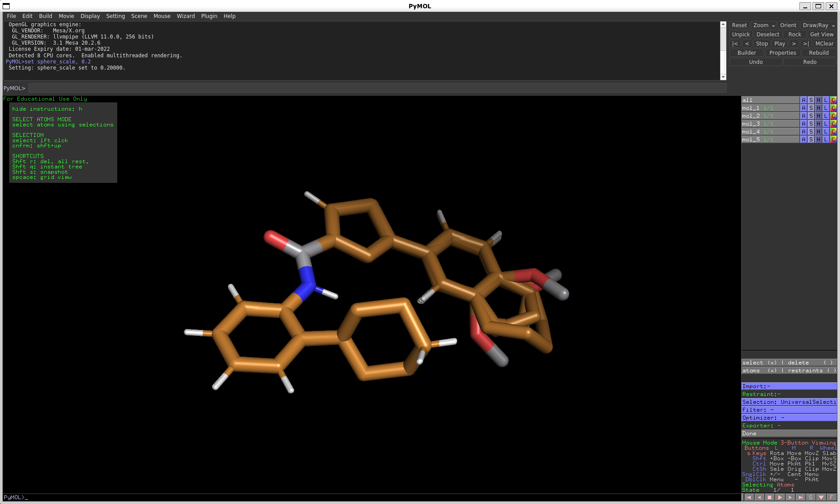This screenshot has width=840, height=504.
Task: Click the Orient button
Action: tap(788, 25)
